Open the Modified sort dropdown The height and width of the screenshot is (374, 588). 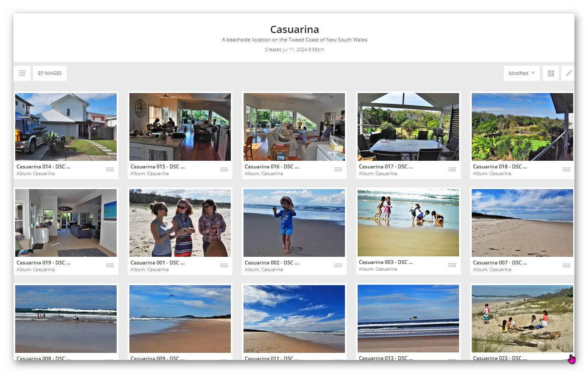[x=522, y=73]
